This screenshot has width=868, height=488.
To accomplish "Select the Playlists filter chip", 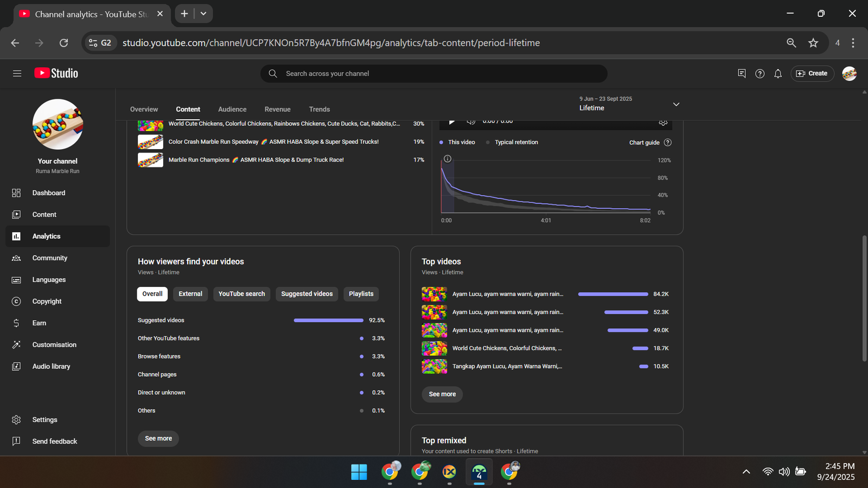I will (361, 294).
